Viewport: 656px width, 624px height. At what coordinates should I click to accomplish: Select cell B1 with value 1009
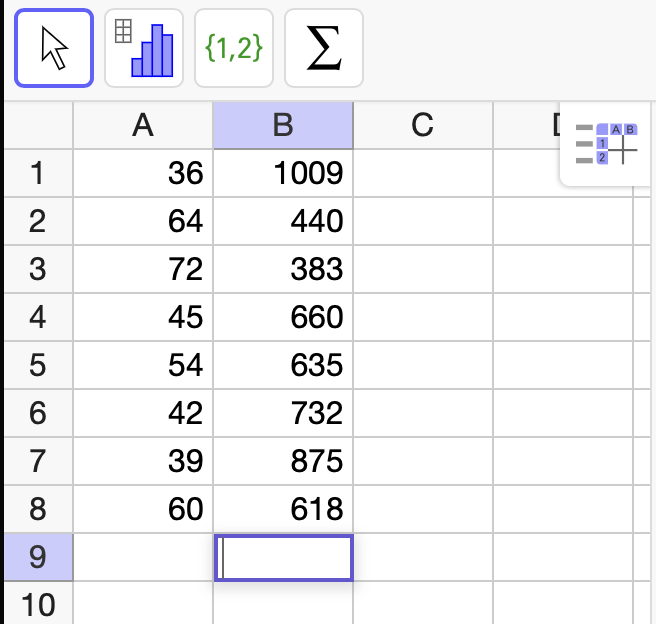click(x=283, y=174)
